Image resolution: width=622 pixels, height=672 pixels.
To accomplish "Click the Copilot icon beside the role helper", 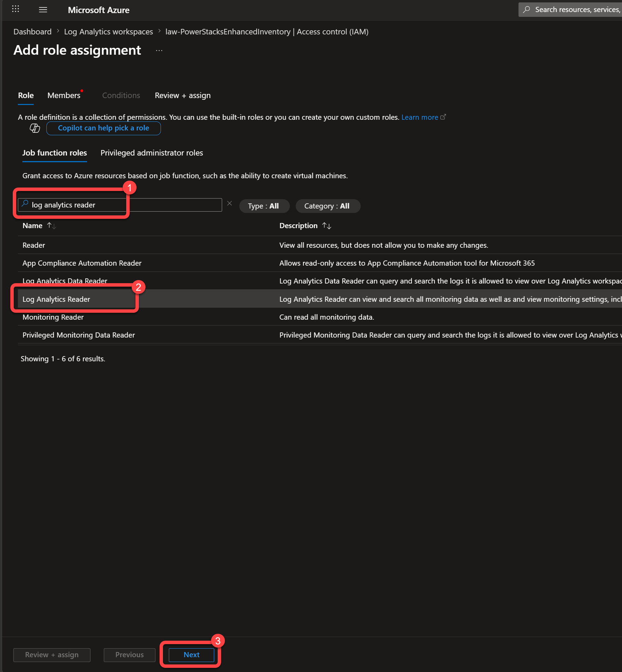I will [x=35, y=128].
